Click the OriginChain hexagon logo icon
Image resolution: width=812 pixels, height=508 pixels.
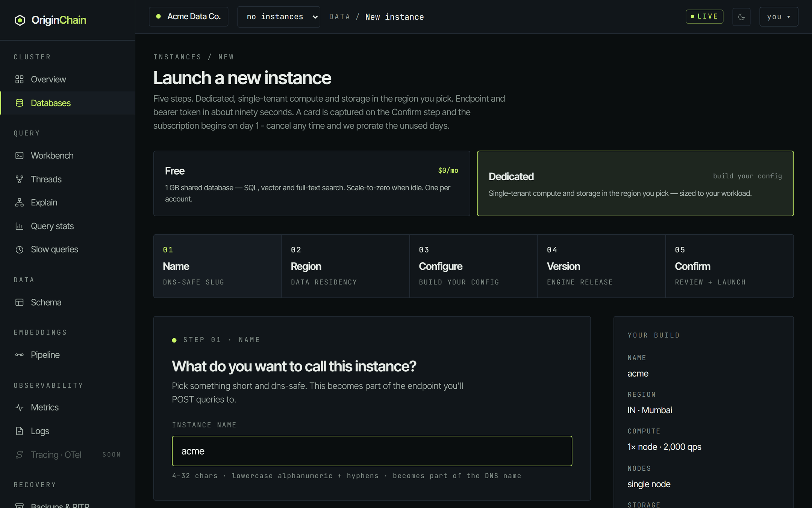coord(20,20)
